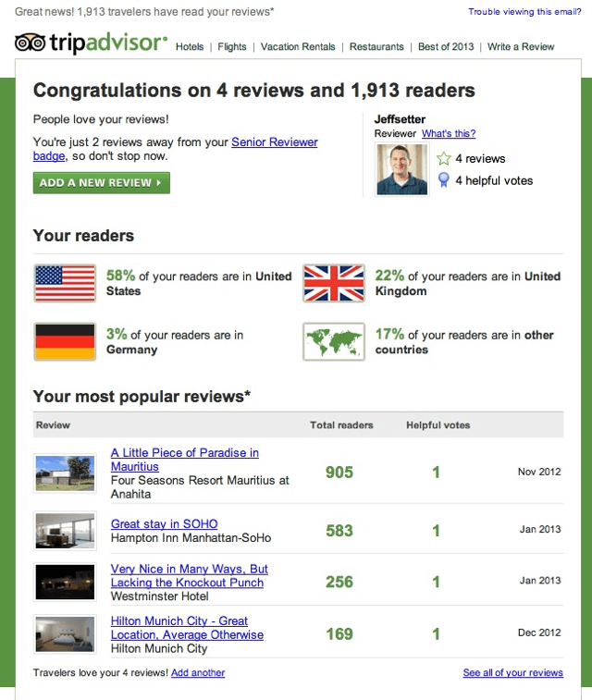Viewport: 592px width, 700px height.
Task: Click the 169 total readers value
Action: pyautogui.click(x=339, y=634)
